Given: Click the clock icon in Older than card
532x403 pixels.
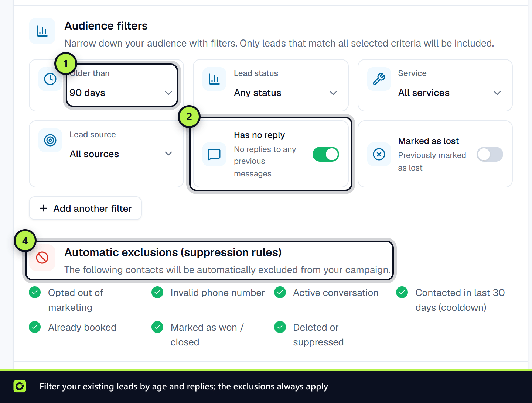Looking at the screenshot, I should 50,79.
